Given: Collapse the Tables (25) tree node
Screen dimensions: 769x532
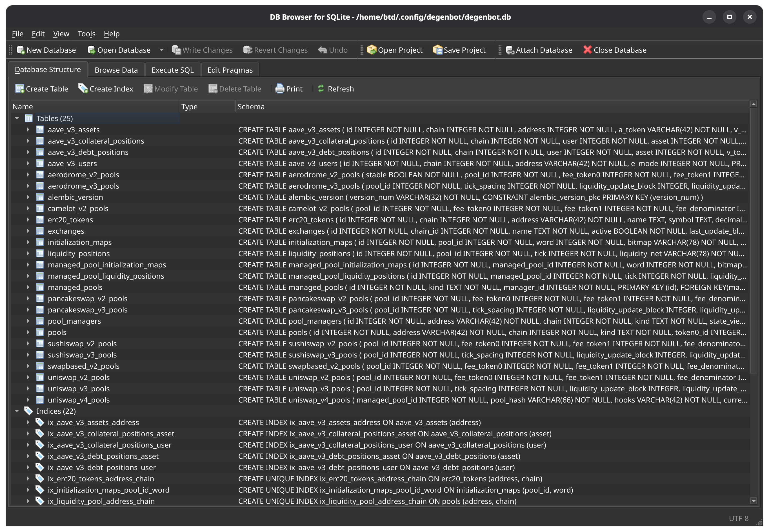Looking at the screenshot, I should pos(17,118).
